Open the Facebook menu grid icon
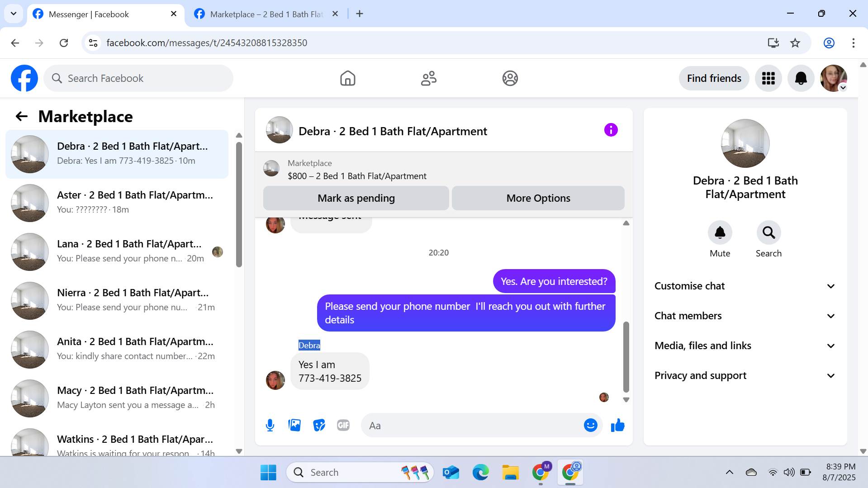868x488 pixels. click(x=768, y=78)
